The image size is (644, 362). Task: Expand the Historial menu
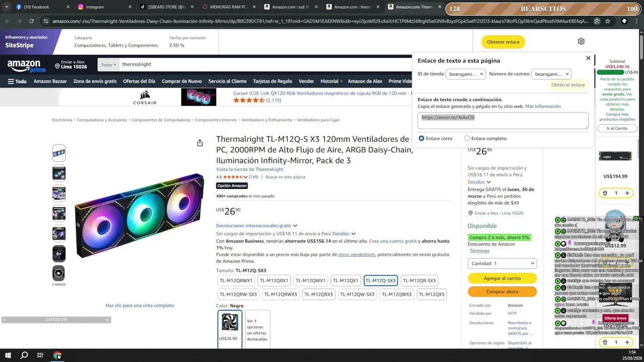(331, 81)
